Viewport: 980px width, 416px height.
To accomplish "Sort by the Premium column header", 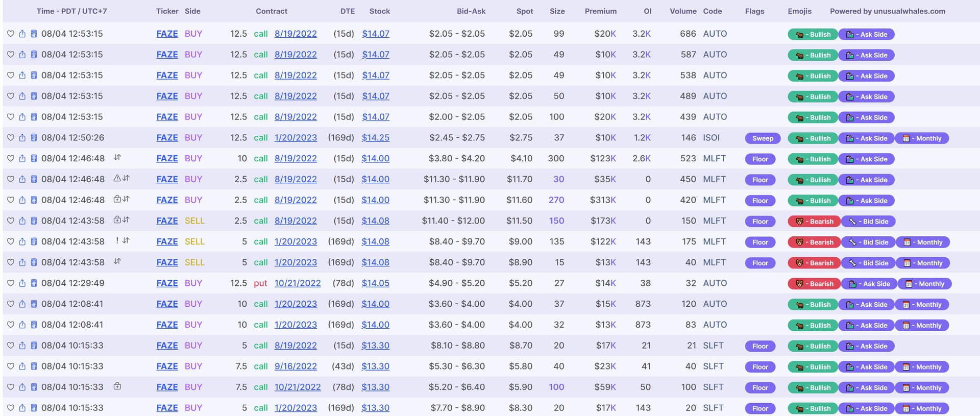I will [x=601, y=11].
